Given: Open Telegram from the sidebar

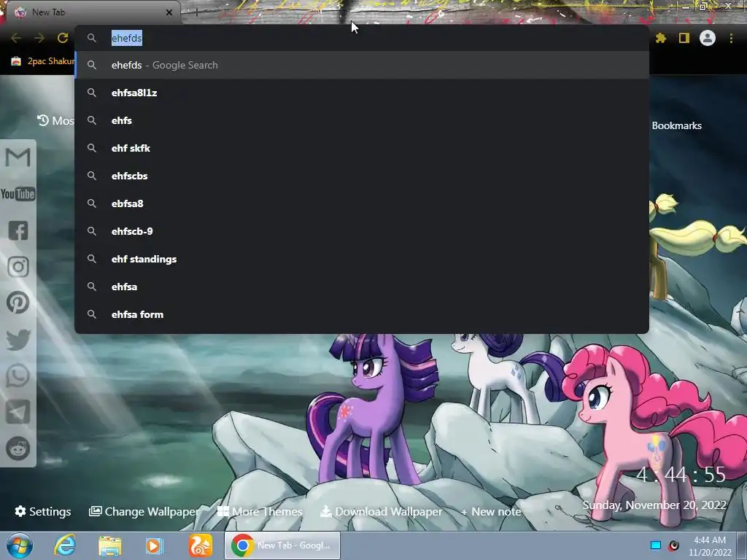Looking at the screenshot, I should pyautogui.click(x=18, y=413).
